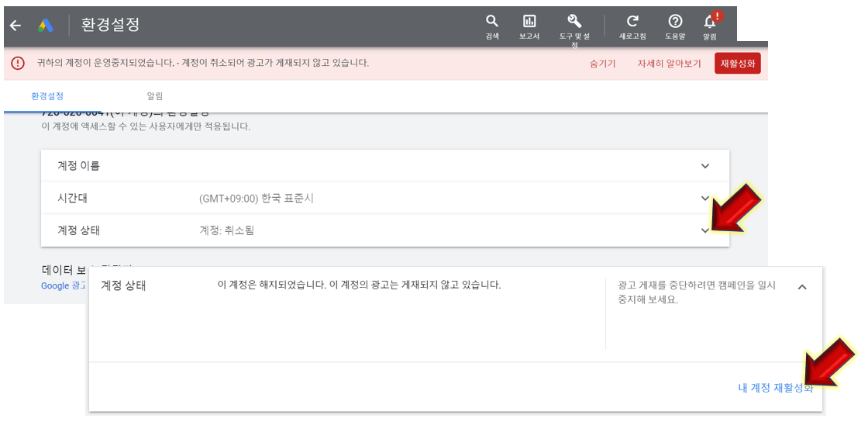
Task: Open 도구 및 설정 wrench menu
Action: coord(574,30)
